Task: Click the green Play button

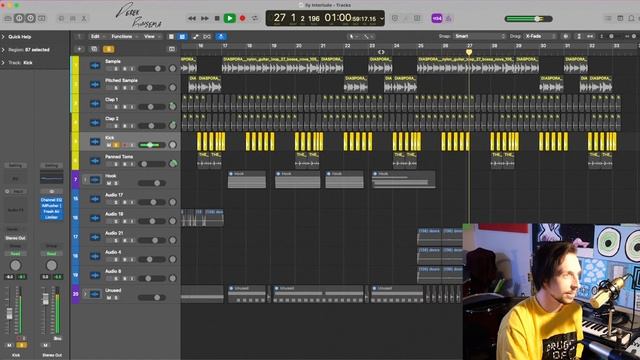Action: click(x=230, y=18)
